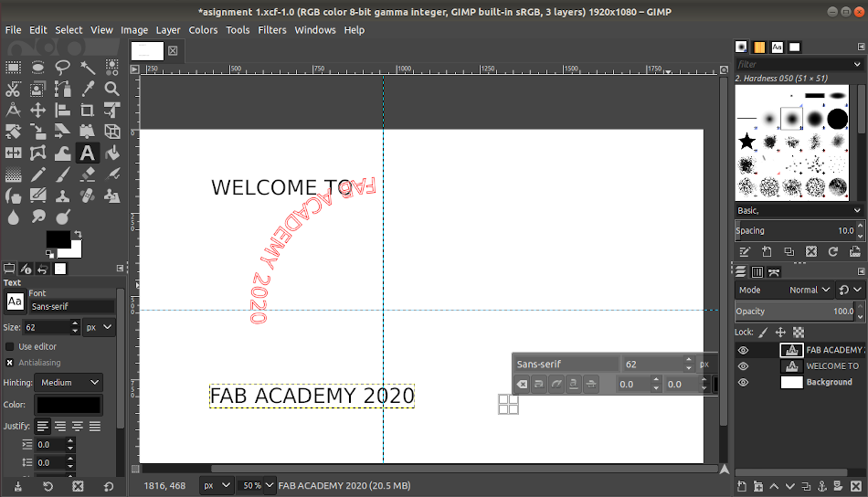Refresh brushes in brush panel

click(832, 252)
